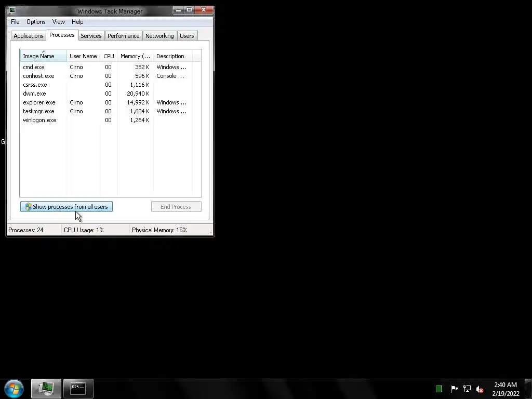Select the Processes tab
Image resolution: width=532 pixels, height=399 pixels.
62,35
